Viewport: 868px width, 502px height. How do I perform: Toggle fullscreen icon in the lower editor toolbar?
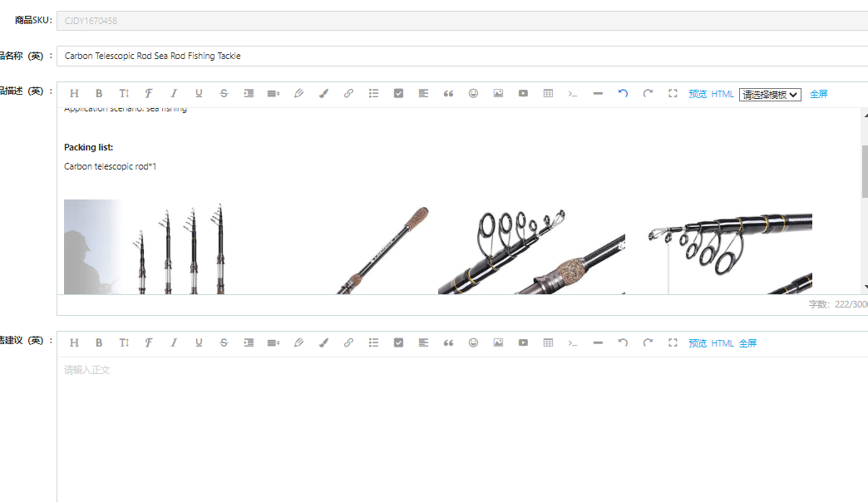coord(673,343)
